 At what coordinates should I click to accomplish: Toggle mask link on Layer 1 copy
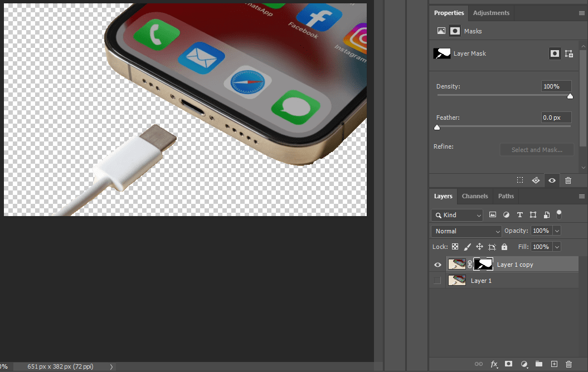[469, 265]
